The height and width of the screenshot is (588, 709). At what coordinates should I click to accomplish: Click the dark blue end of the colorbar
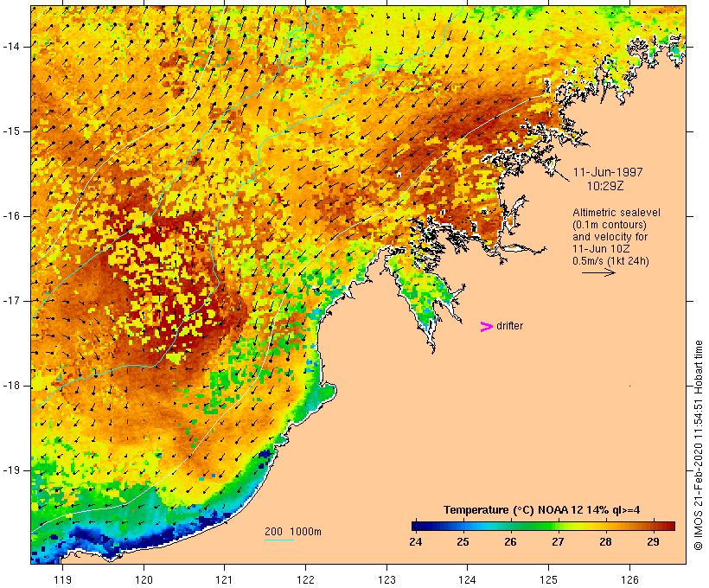[418, 526]
